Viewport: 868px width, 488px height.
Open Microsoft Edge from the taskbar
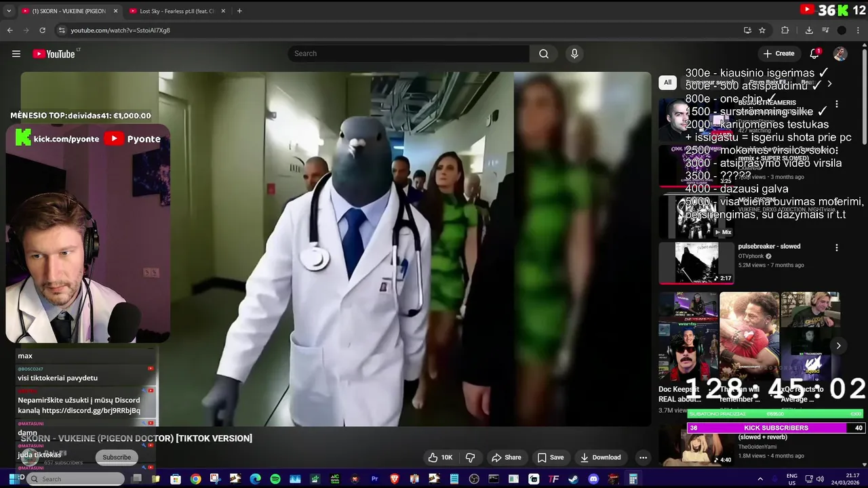tap(255, 479)
